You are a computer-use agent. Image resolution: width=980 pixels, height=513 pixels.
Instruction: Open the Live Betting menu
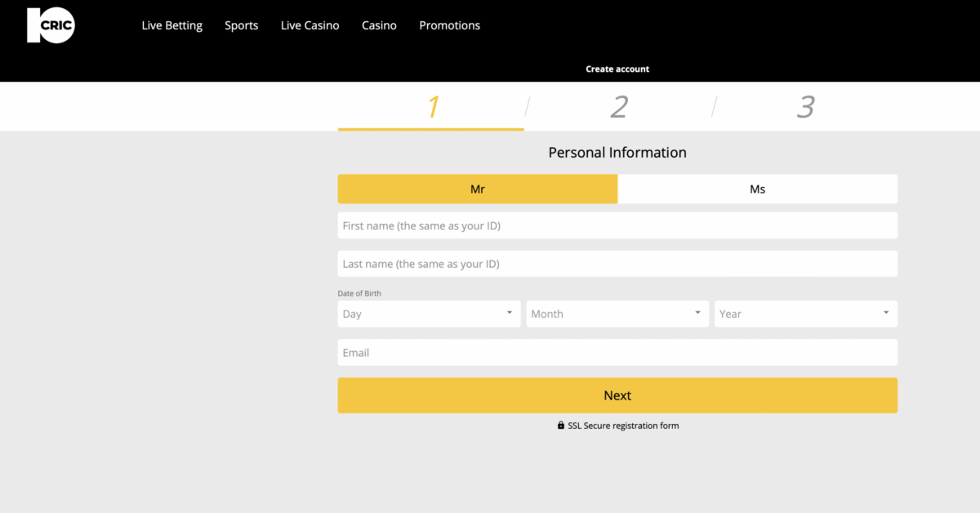click(x=172, y=25)
